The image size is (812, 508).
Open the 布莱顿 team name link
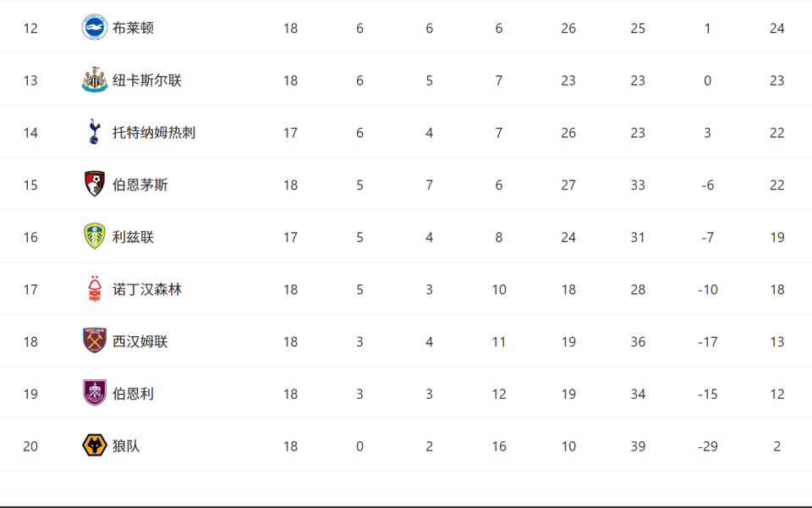point(133,28)
